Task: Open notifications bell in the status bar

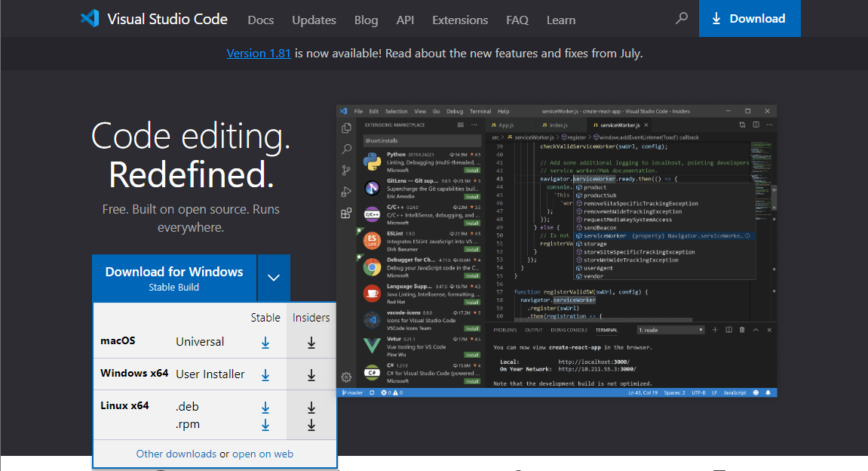Action: [x=768, y=392]
